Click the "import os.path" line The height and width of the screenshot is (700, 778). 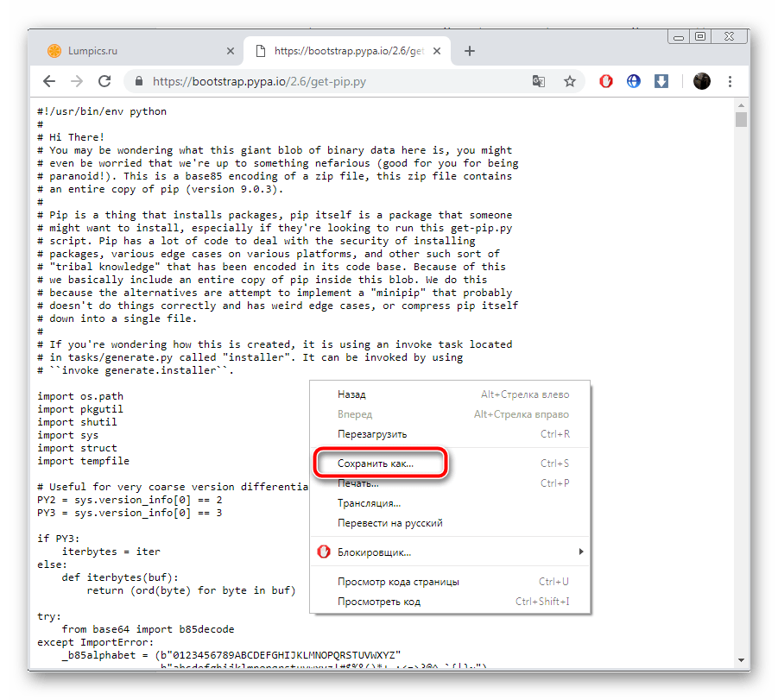tap(80, 396)
